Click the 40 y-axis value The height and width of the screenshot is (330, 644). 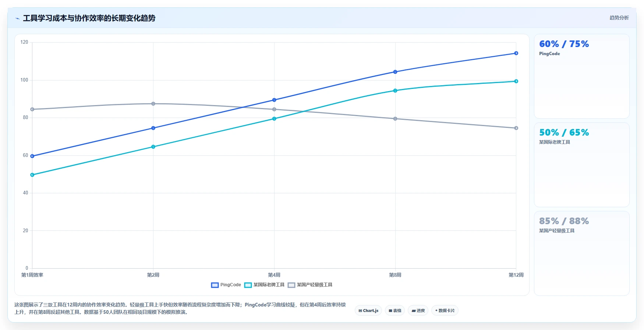click(x=25, y=193)
